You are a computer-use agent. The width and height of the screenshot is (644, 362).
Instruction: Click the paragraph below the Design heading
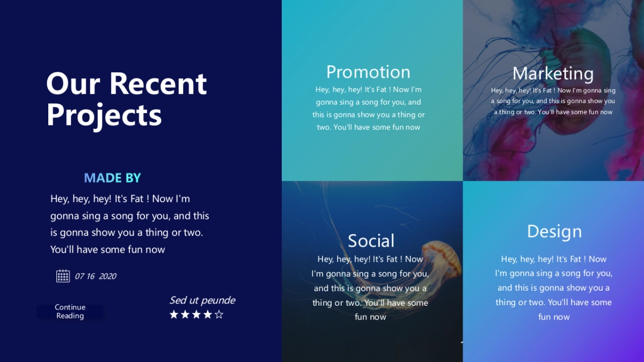pyautogui.click(x=554, y=288)
